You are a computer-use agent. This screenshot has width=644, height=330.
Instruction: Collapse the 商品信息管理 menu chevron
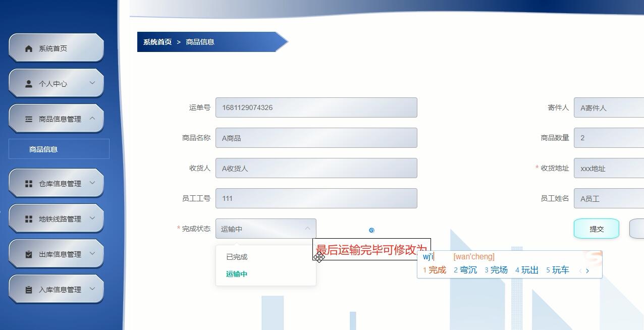pyautogui.click(x=92, y=118)
